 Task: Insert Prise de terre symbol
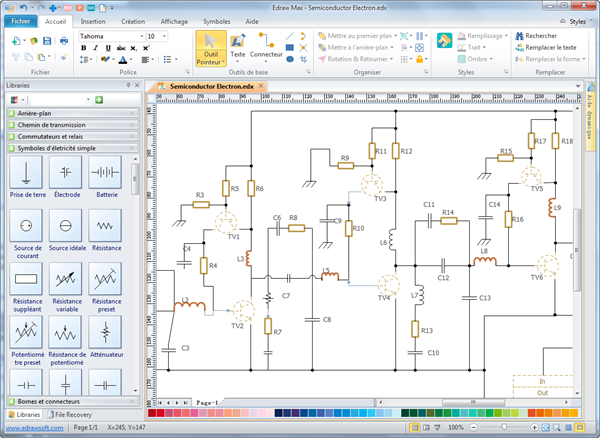coord(26,172)
